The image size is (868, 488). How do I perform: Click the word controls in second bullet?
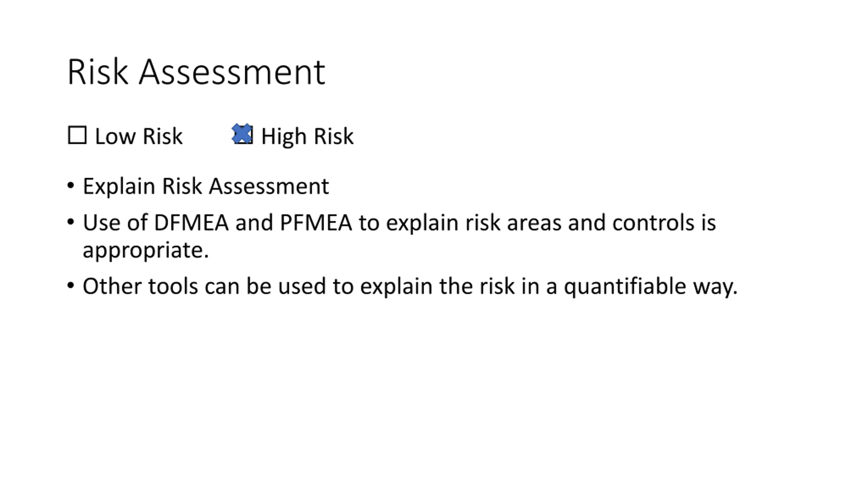coord(653,223)
